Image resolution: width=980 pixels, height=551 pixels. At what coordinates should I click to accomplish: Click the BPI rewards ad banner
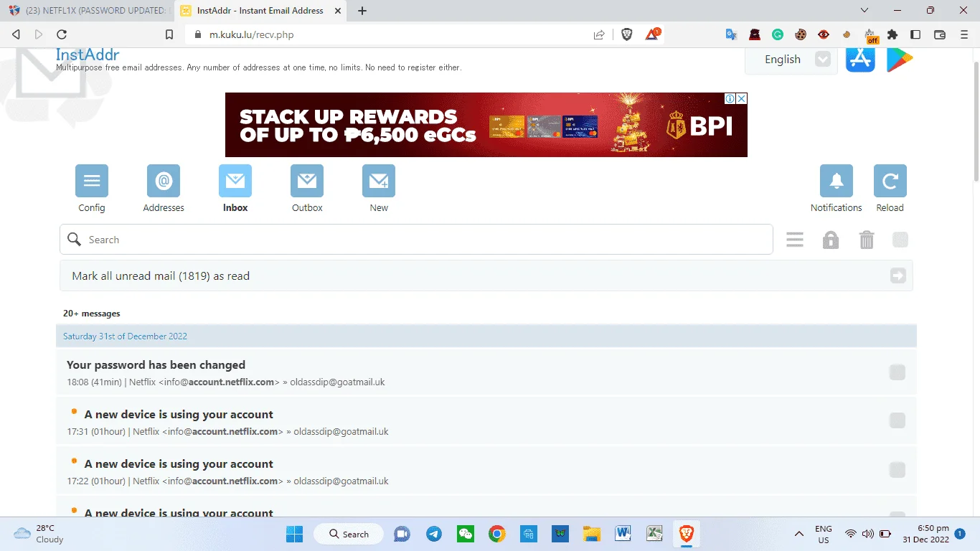coord(486,125)
